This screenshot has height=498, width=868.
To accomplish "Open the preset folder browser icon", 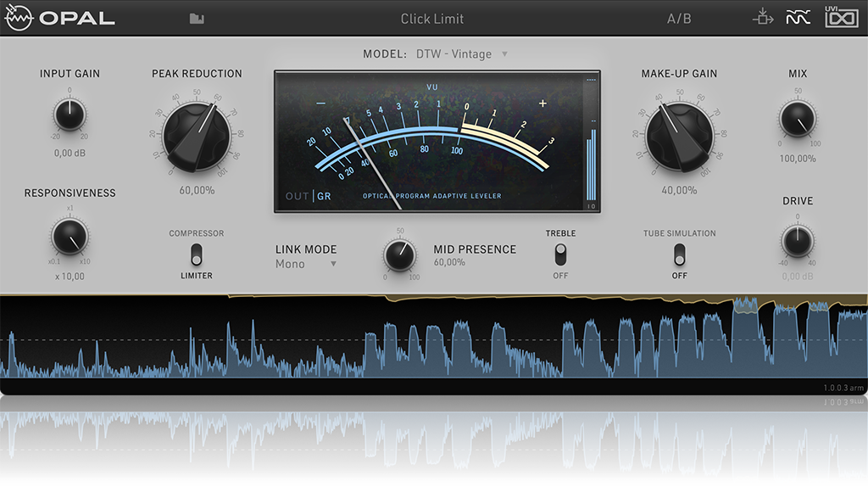I will click(x=197, y=19).
